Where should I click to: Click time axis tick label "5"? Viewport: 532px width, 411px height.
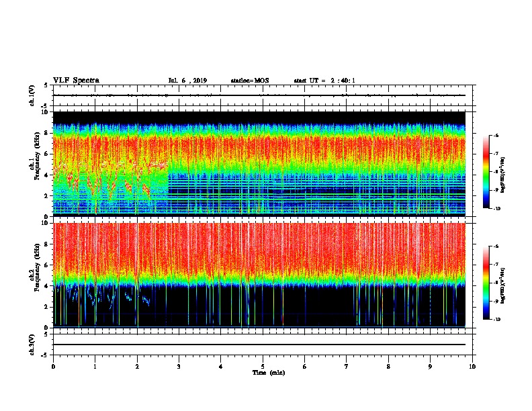[x=263, y=367]
